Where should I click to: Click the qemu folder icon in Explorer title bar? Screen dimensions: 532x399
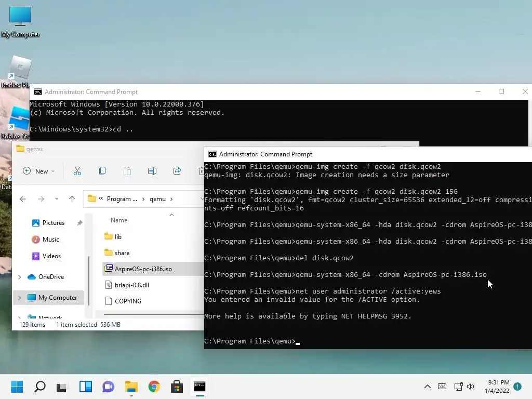[x=20, y=149]
